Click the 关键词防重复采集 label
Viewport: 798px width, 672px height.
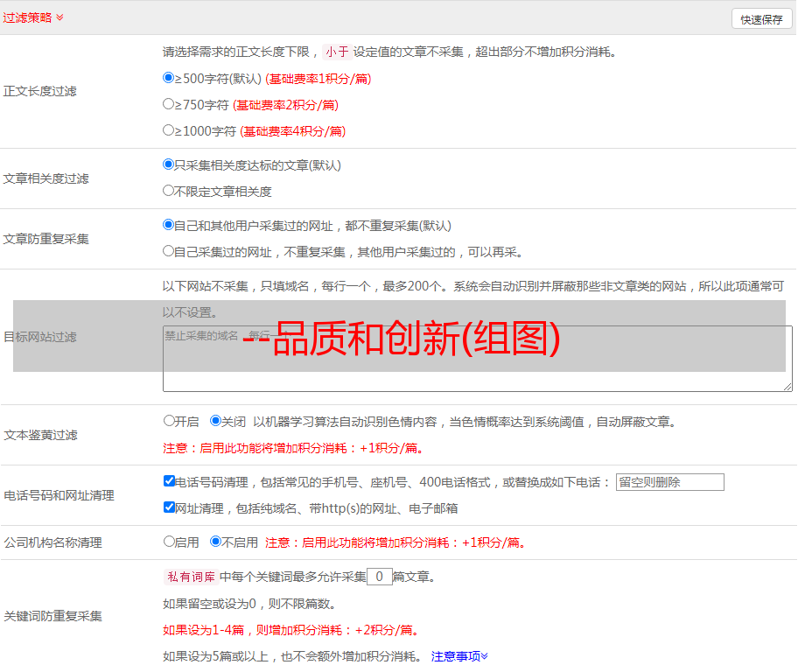point(52,616)
